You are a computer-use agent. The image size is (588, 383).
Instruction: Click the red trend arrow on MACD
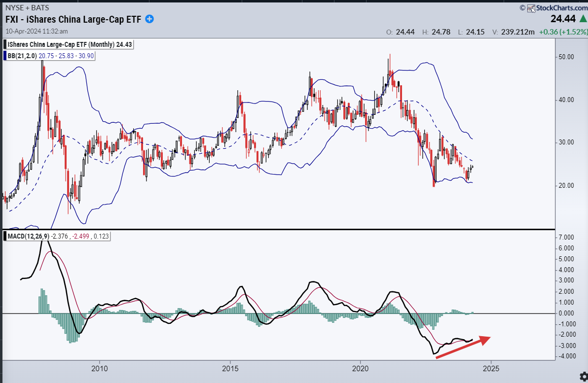[463, 347]
